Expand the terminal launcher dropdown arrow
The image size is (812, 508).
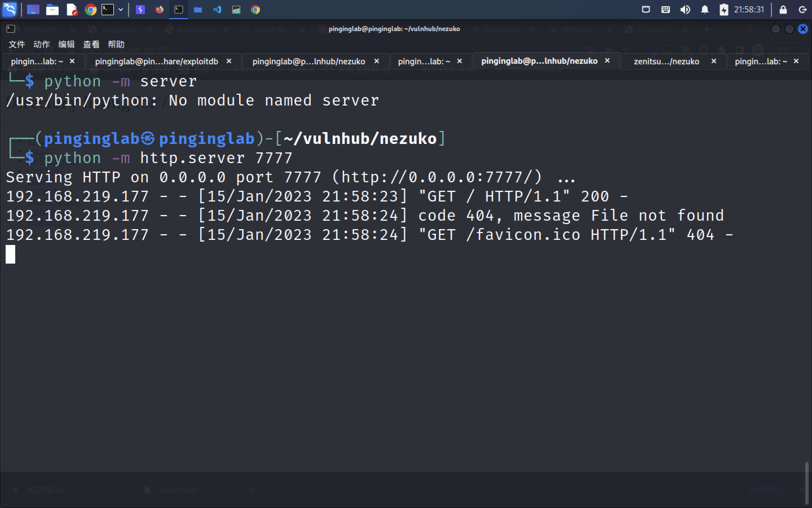coord(121,9)
